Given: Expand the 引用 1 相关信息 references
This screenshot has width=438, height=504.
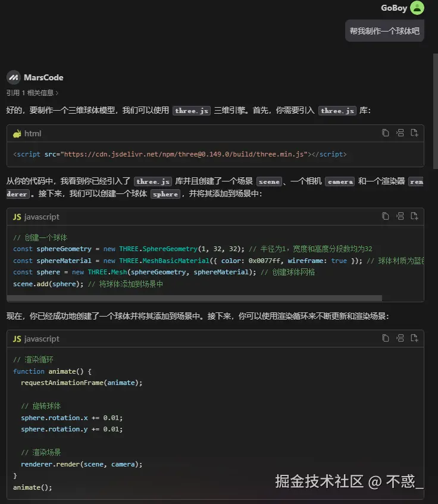Looking at the screenshot, I should [32, 93].
